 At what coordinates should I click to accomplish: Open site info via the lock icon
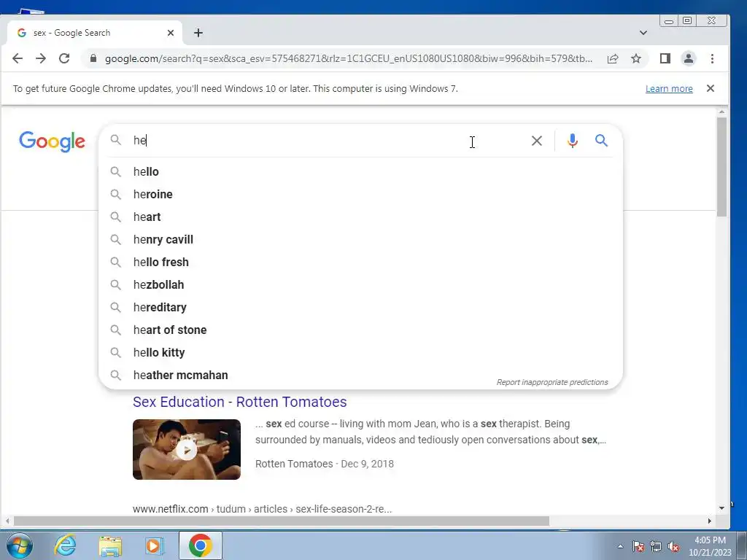(93, 58)
